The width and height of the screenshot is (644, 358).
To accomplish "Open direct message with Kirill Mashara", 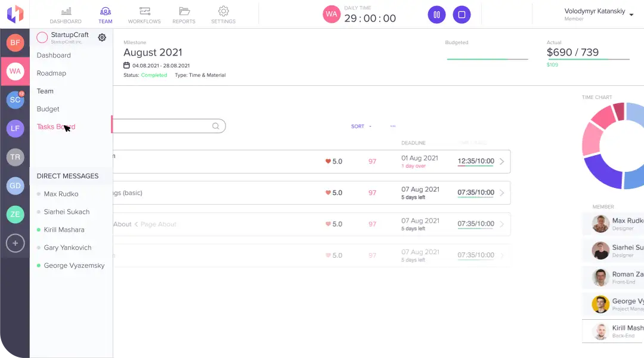I will 64,230.
